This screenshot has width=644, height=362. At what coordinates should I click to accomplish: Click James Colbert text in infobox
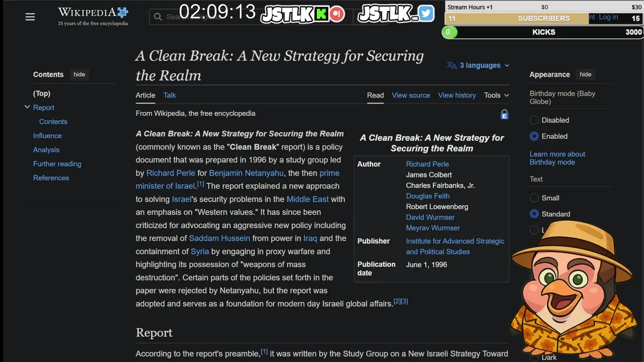pyautogui.click(x=429, y=175)
